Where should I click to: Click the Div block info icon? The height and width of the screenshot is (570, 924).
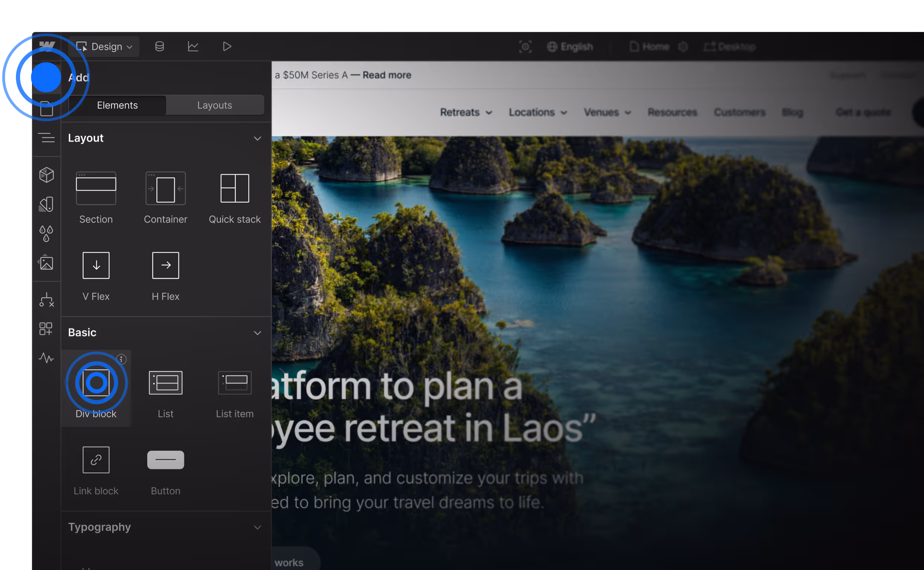click(x=121, y=359)
